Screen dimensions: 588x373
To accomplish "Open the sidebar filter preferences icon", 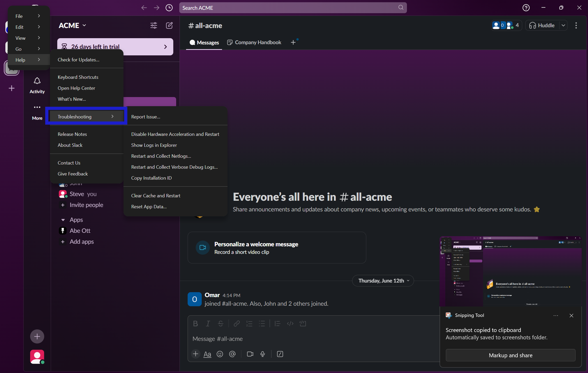I will click(x=153, y=26).
